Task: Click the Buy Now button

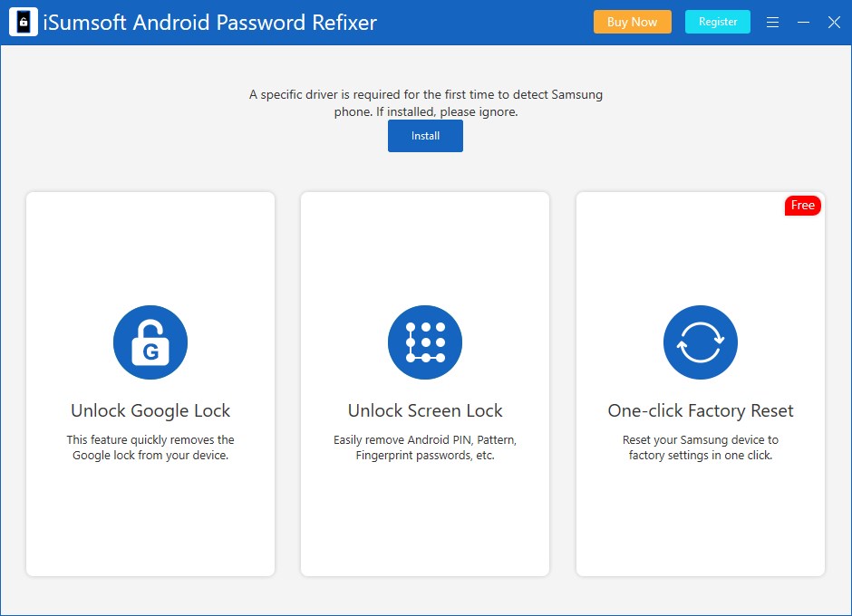Action: (632, 22)
